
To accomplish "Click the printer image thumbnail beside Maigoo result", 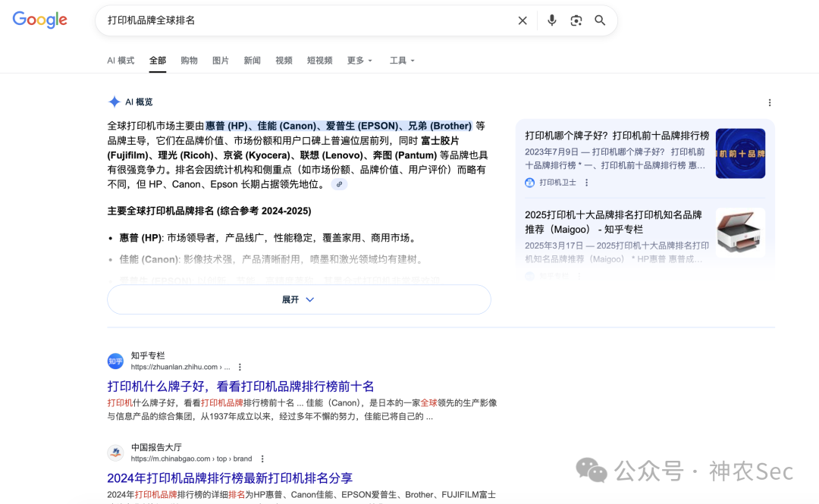I will pos(739,232).
